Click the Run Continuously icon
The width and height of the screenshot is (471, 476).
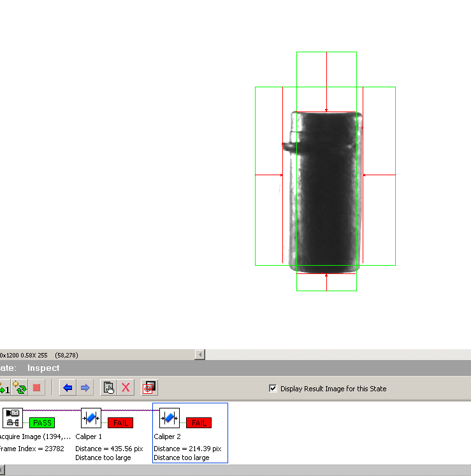[x=19, y=387]
